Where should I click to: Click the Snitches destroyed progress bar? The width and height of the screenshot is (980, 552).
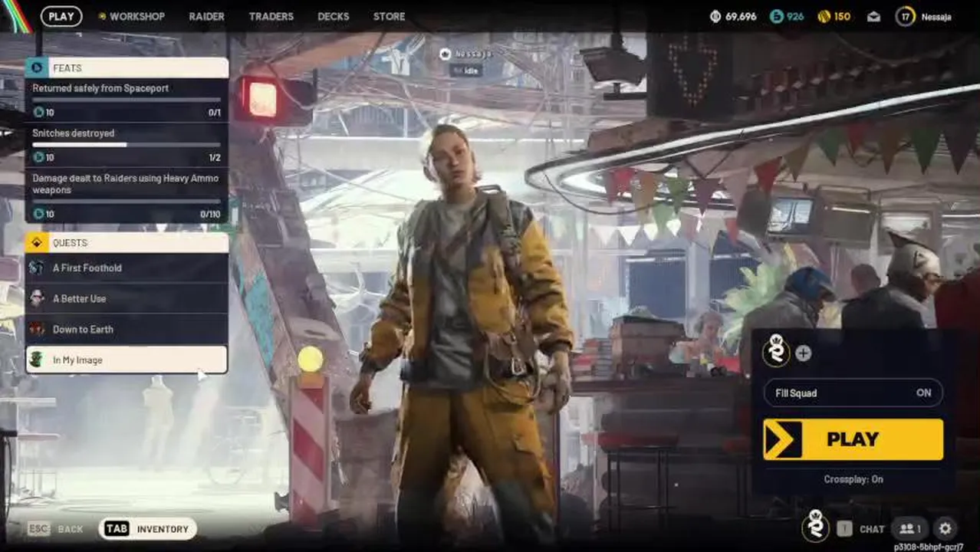pos(127,144)
